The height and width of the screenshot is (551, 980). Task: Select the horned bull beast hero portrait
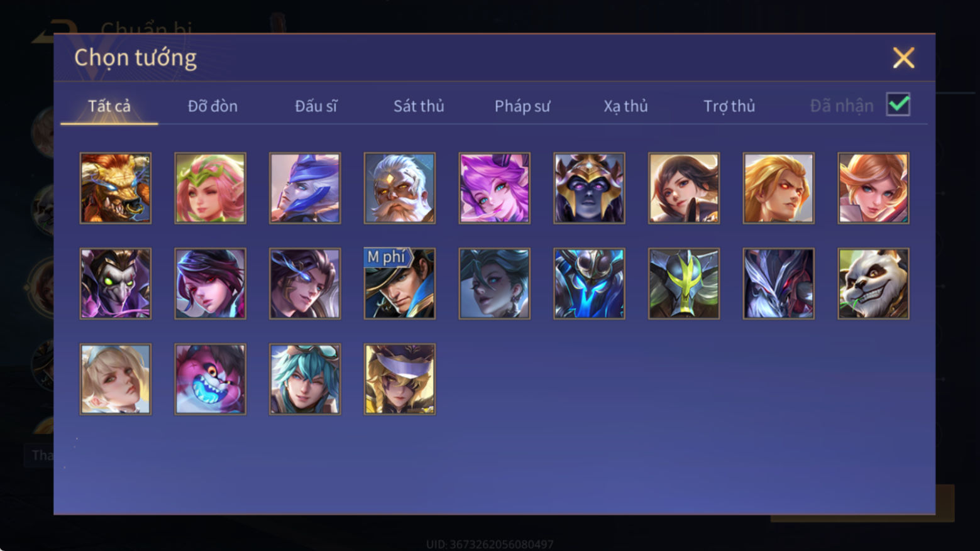coord(116,188)
